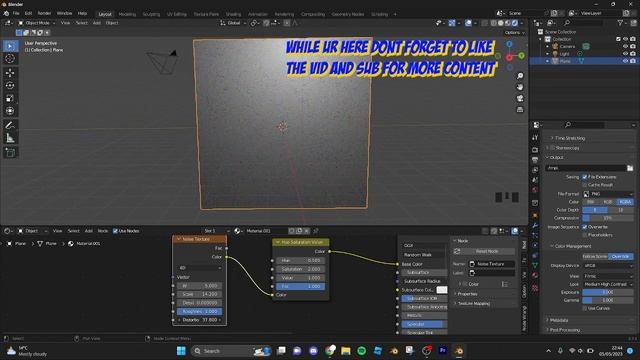This screenshot has height=360, width=640.
Task: Open the Edit menu
Action: pos(28,13)
